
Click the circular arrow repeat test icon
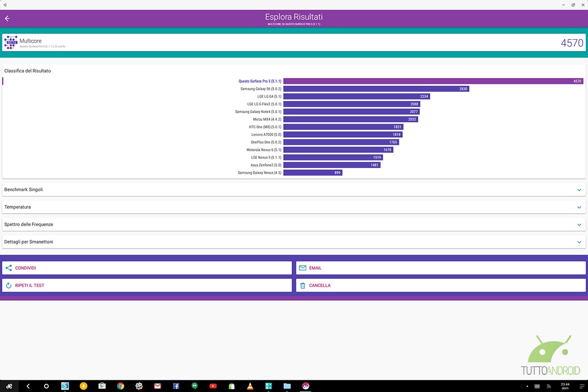pos(8,285)
